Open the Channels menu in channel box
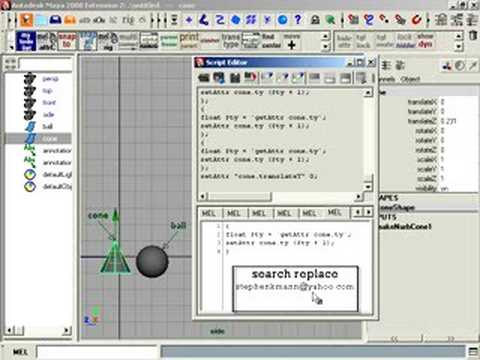 coord(387,79)
